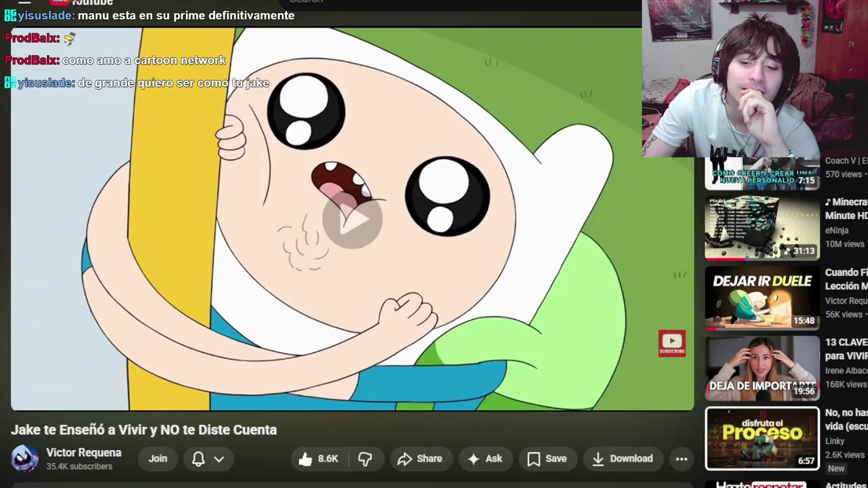Click the streamer webcam overlay

755,79
